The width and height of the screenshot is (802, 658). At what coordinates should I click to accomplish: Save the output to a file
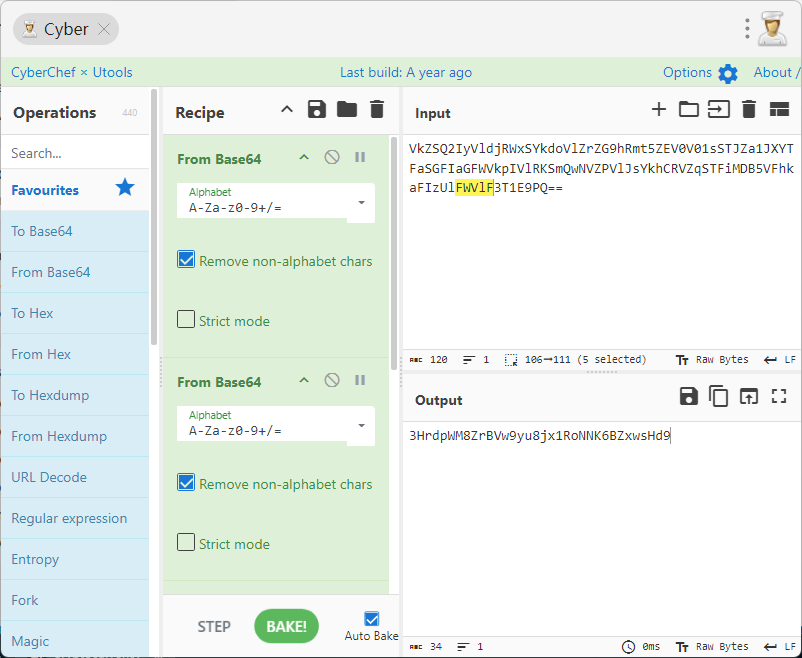688,397
